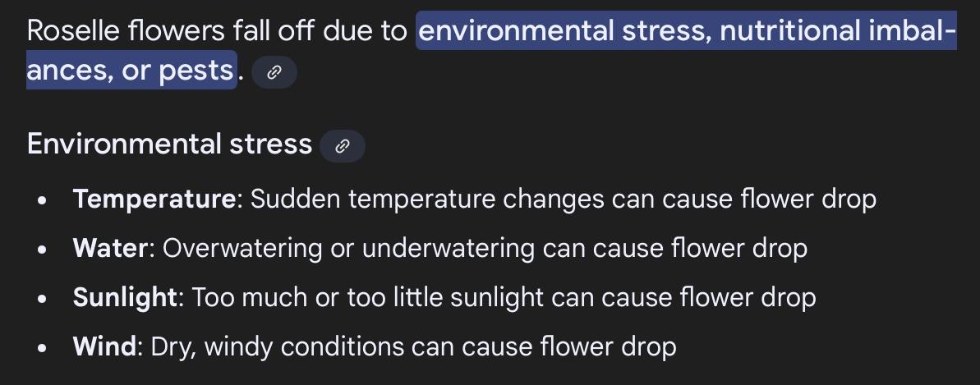
Task: Open the link icon beside Environmental stress heading
Action: [x=342, y=146]
